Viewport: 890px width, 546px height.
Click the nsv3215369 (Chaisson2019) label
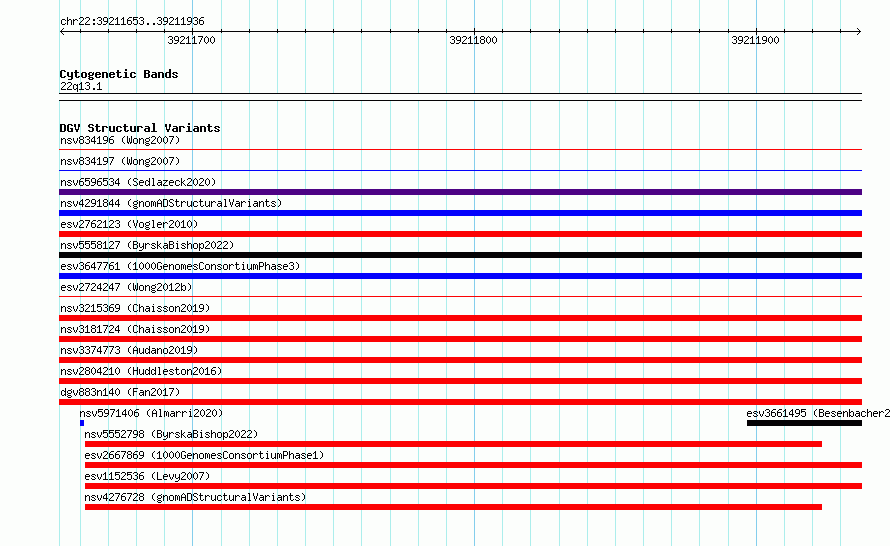coord(135,308)
